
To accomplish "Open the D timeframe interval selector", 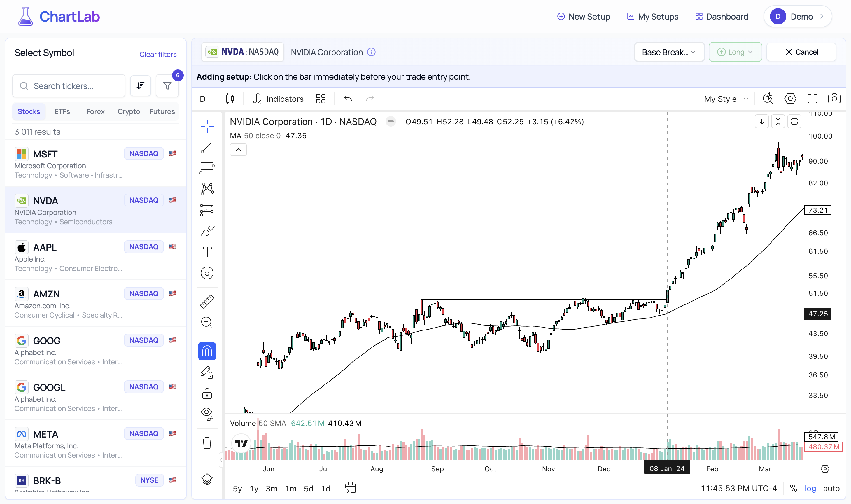I will coord(203,99).
